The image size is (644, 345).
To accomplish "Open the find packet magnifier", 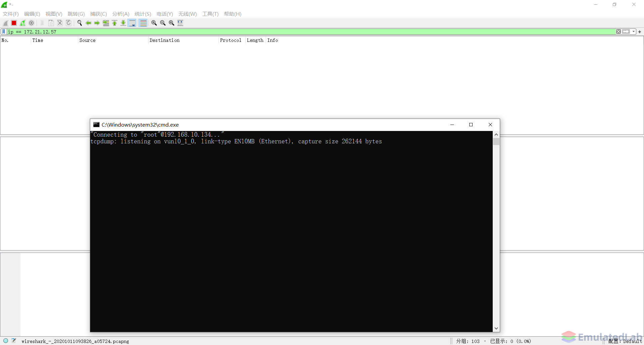I will 79,23.
